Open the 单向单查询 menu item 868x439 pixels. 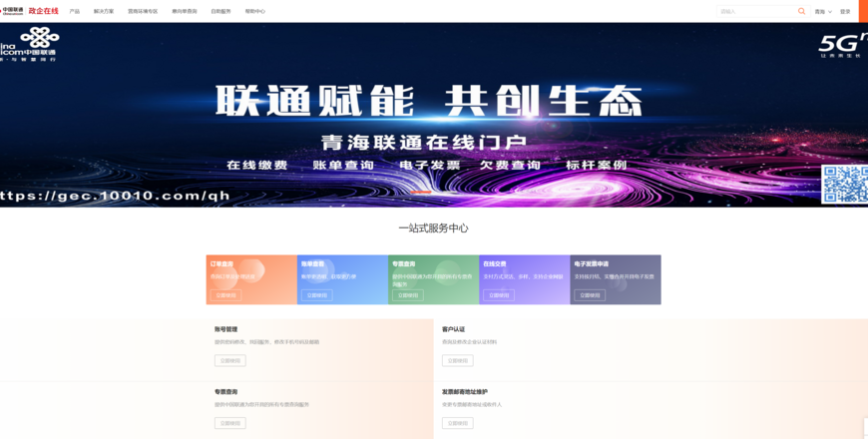coord(185,11)
